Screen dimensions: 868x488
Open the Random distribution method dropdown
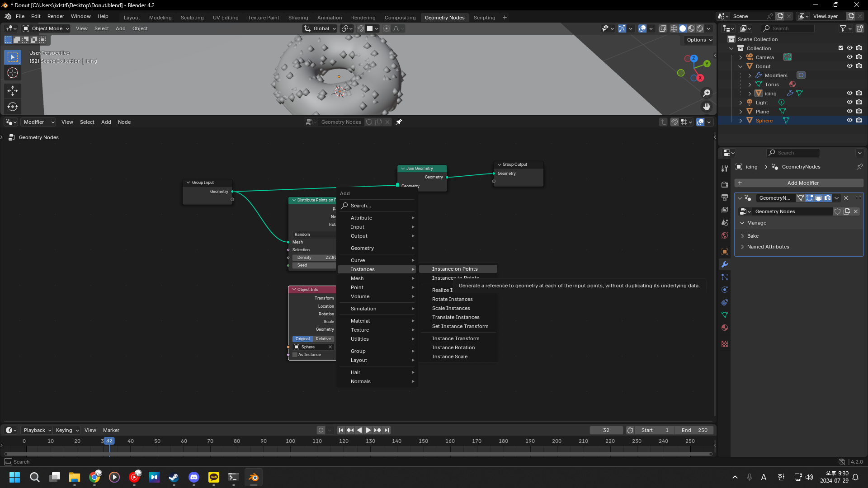(314, 235)
